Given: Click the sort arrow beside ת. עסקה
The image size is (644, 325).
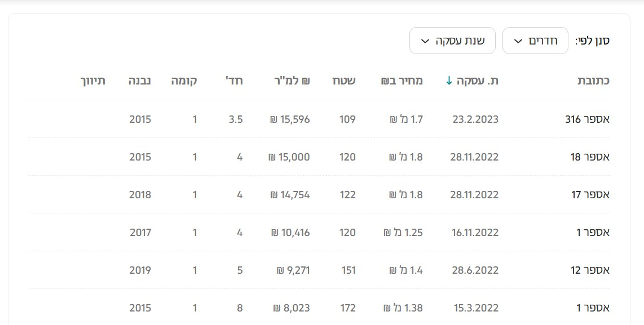Looking at the screenshot, I should tap(449, 81).
